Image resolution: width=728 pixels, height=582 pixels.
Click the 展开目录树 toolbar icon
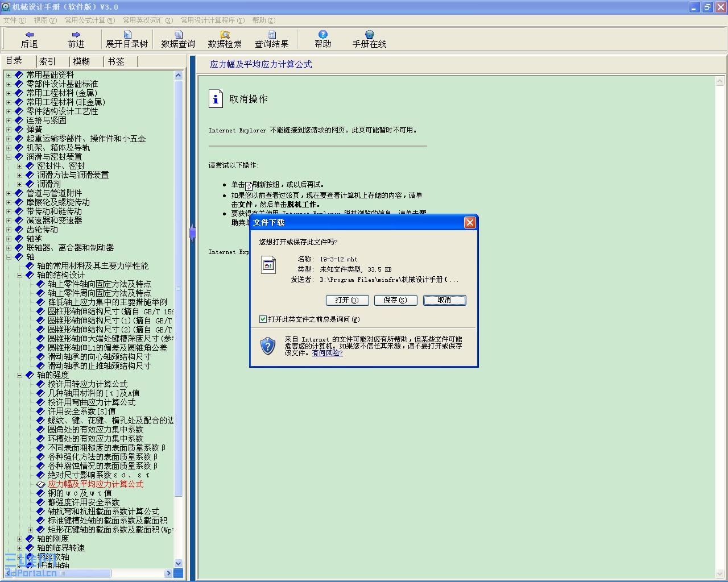(127, 35)
